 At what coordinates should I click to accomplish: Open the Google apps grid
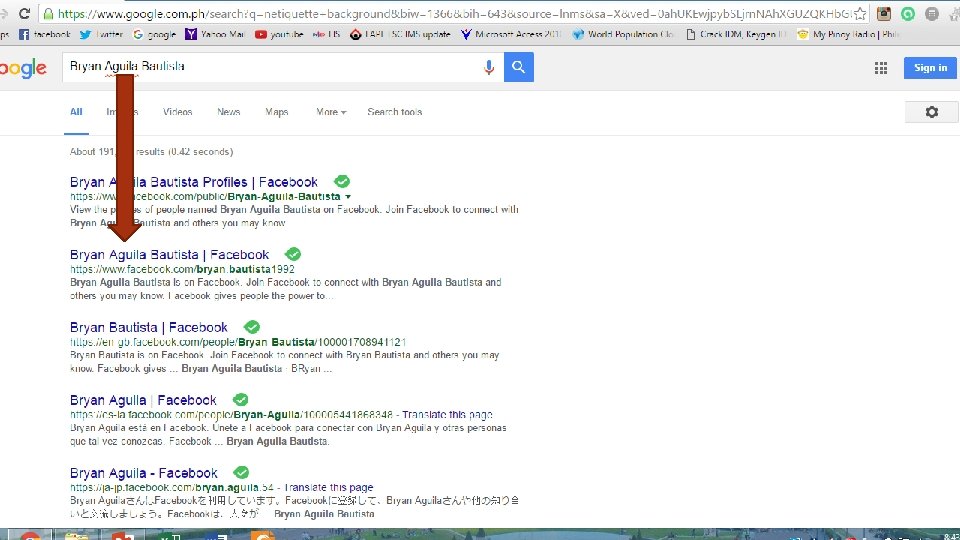click(x=881, y=68)
